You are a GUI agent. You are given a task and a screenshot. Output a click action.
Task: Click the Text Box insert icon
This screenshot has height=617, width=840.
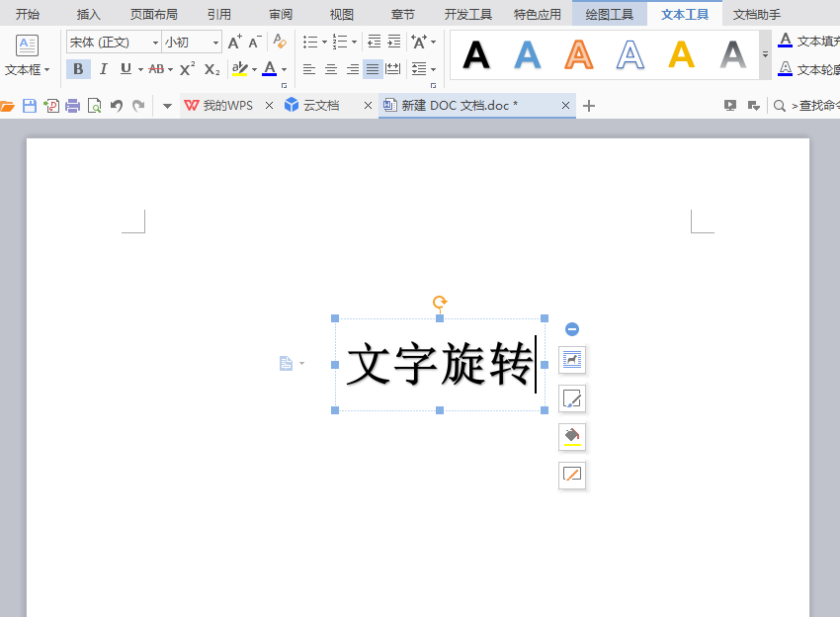click(x=27, y=45)
